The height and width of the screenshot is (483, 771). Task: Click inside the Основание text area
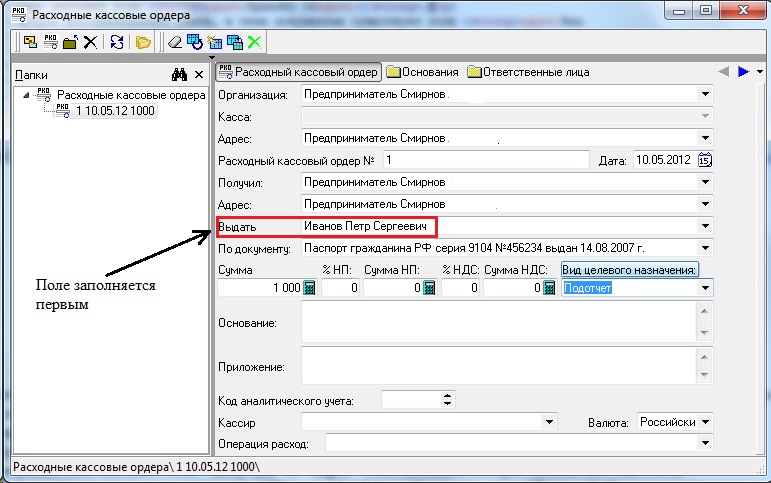point(500,322)
